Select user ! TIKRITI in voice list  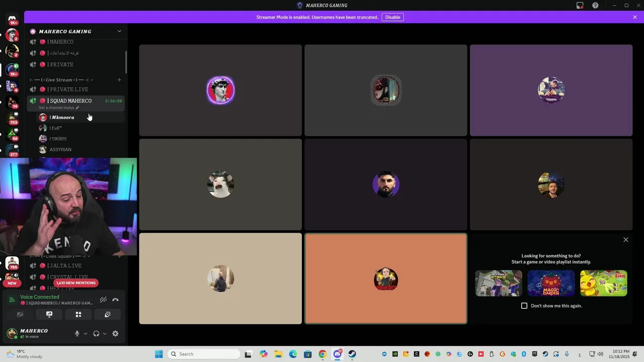coord(80,139)
